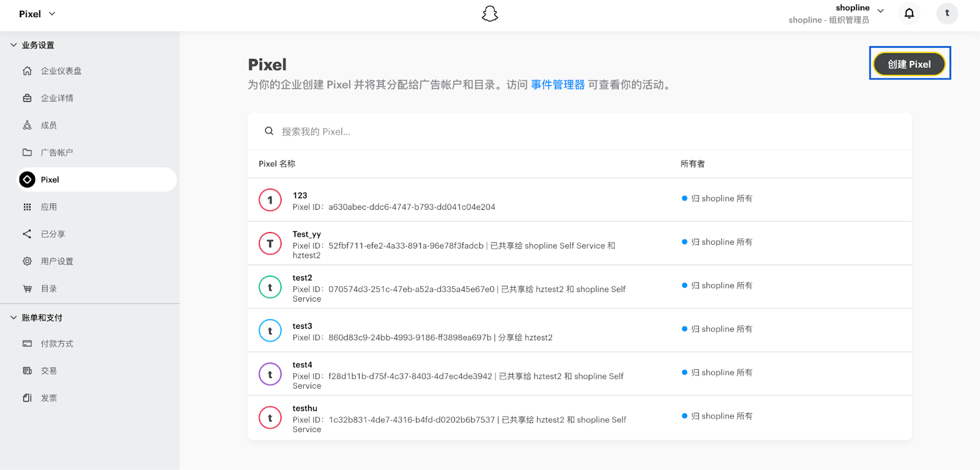The width and height of the screenshot is (980, 470).
Task: Click the 所有者 column header
Action: click(x=693, y=163)
